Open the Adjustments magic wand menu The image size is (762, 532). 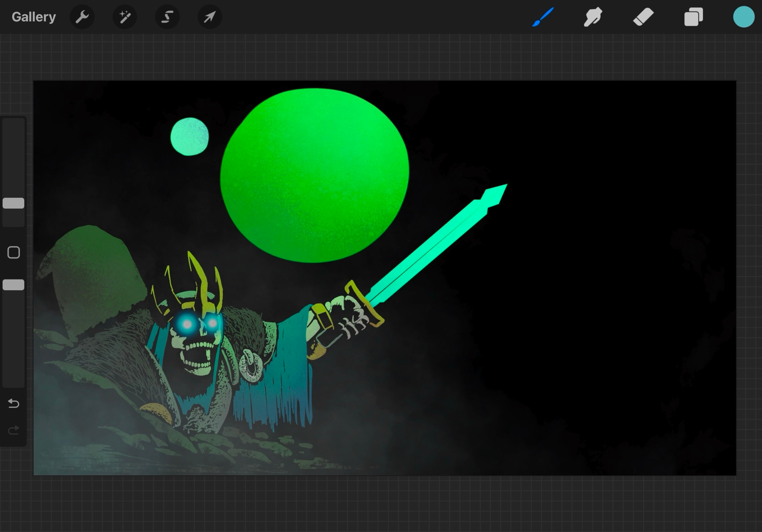point(125,17)
